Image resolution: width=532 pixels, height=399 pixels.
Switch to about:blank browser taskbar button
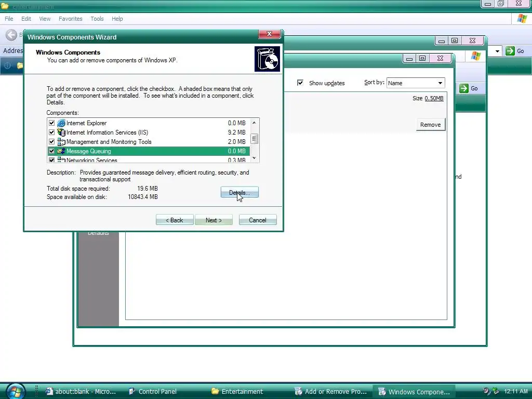tap(81, 392)
